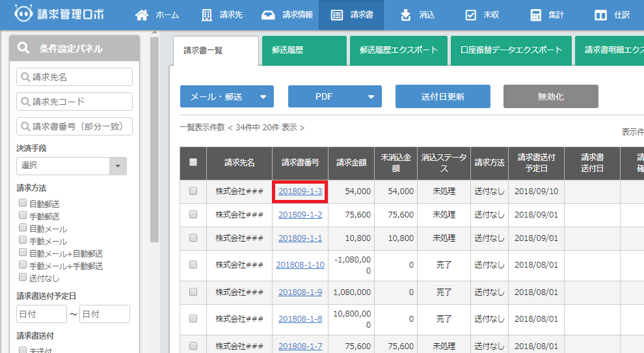
Task: Open 消込 via the download arrow icon
Action: 406,15
